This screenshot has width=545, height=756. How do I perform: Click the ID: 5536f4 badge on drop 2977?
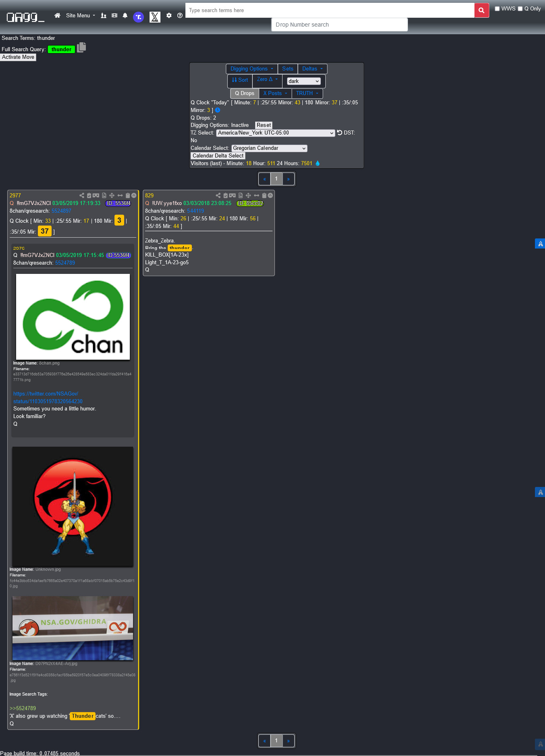click(118, 203)
